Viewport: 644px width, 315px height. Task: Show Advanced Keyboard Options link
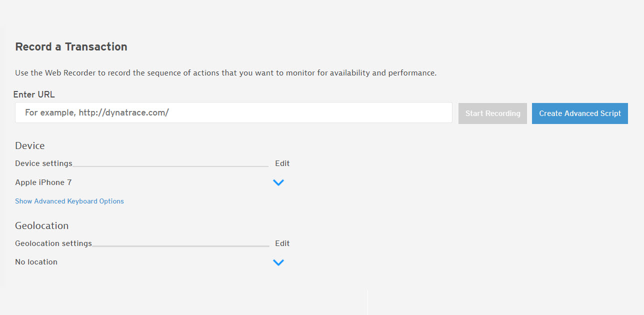point(69,201)
